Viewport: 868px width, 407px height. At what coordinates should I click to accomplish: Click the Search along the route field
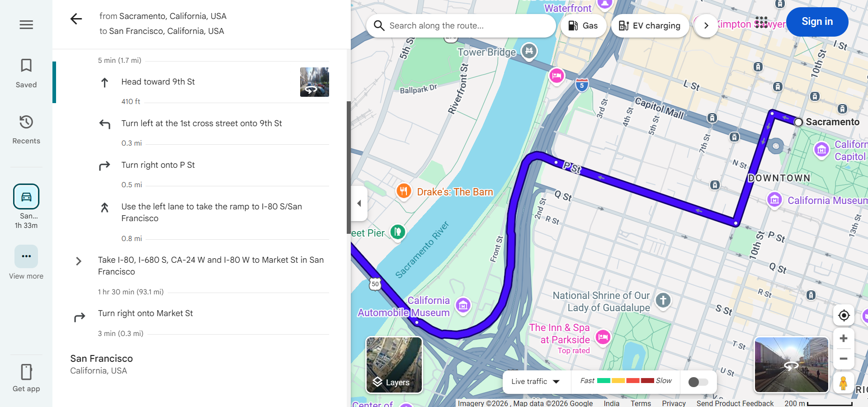461,26
